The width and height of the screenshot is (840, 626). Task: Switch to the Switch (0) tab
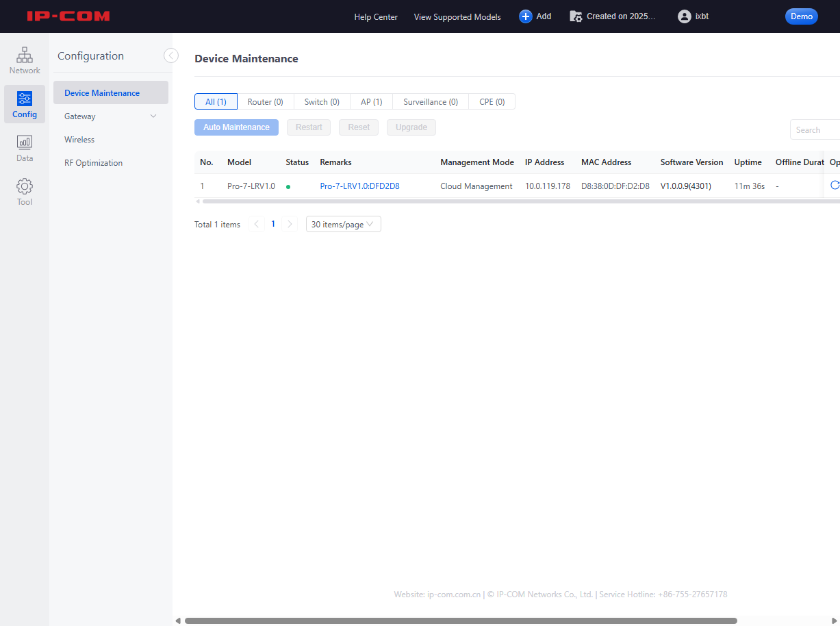(322, 101)
